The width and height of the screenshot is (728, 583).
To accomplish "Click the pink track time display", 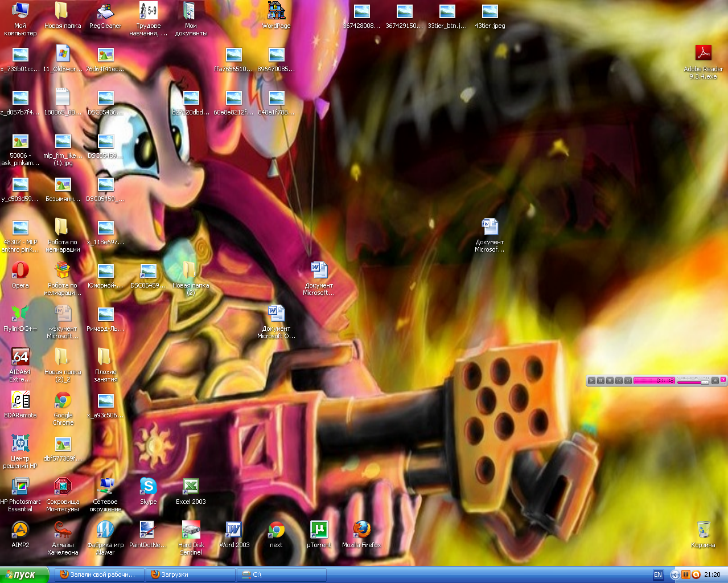I will click(x=654, y=380).
